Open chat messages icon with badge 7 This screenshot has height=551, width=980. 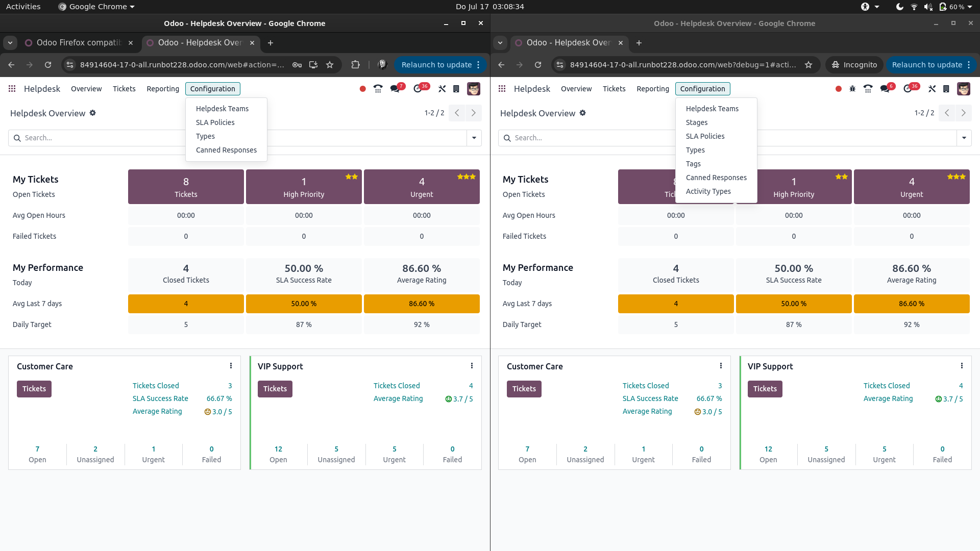pyautogui.click(x=396, y=88)
